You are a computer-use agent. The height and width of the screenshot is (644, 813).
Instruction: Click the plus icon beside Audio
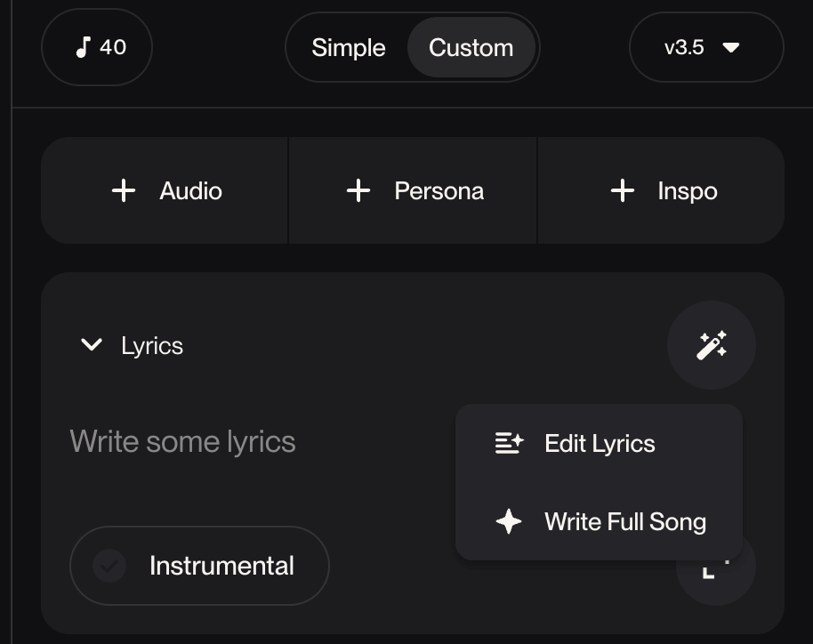point(124,190)
